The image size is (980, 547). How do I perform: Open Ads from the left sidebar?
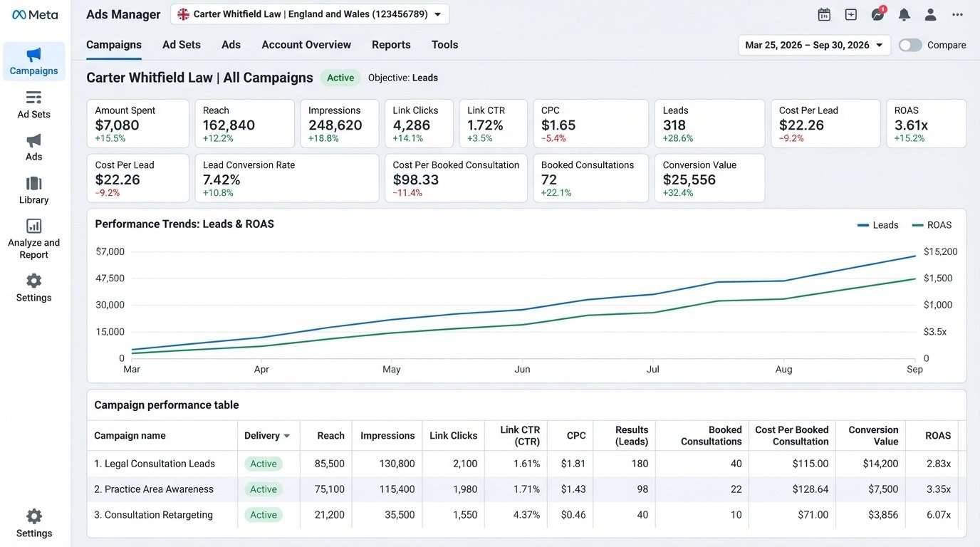(34, 147)
